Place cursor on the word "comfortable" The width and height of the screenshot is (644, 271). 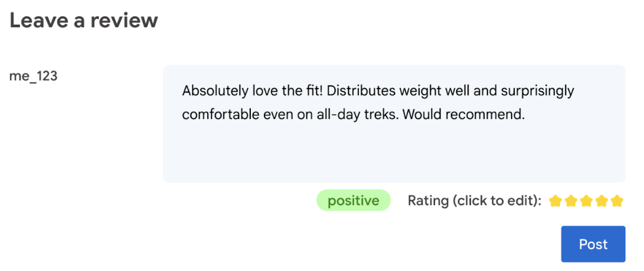tap(215, 115)
